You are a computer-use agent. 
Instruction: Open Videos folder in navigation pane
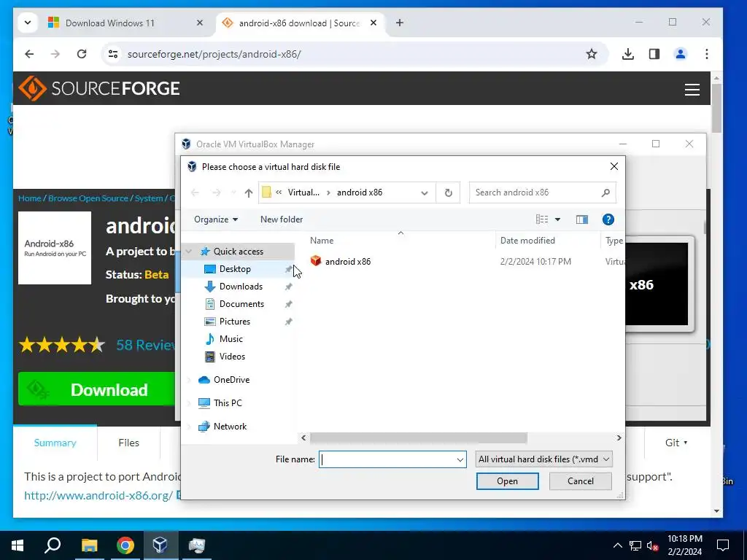[232, 357]
